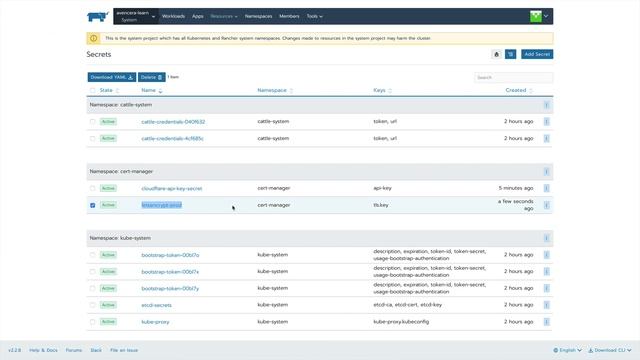Open actions menu for kube-system namespace group

546,238
